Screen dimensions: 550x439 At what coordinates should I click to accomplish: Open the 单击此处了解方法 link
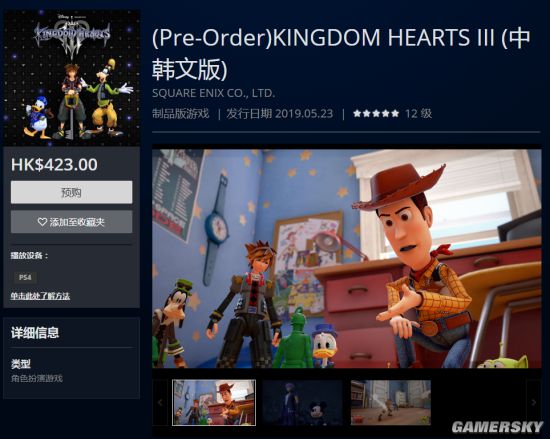[x=40, y=296]
